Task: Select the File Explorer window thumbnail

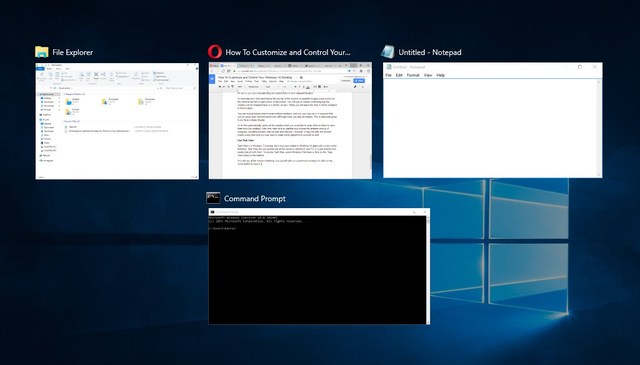Action: [x=117, y=121]
